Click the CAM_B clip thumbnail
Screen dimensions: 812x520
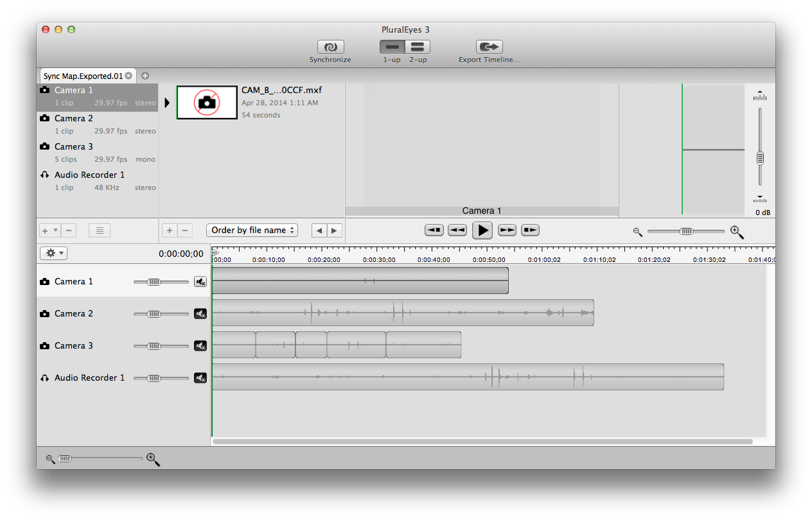click(x=207, y=102)
